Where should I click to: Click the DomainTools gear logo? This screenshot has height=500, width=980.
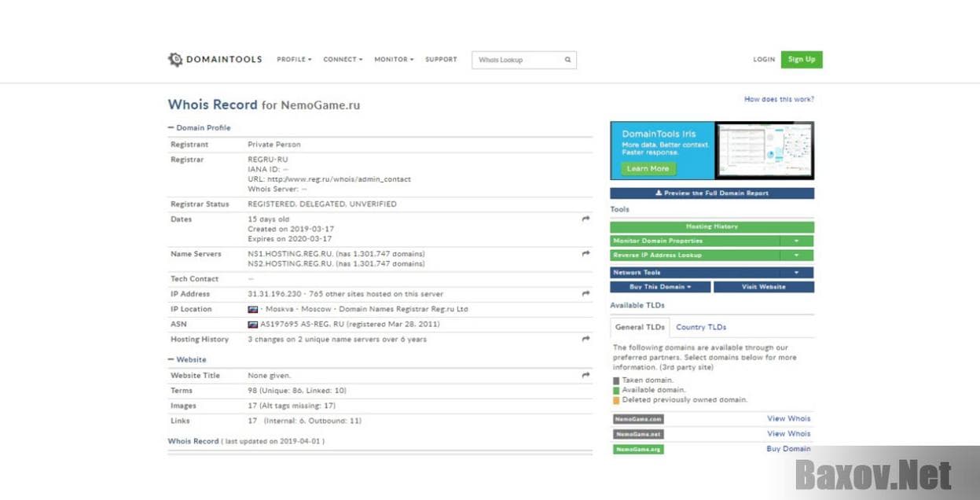pos(175,60)
